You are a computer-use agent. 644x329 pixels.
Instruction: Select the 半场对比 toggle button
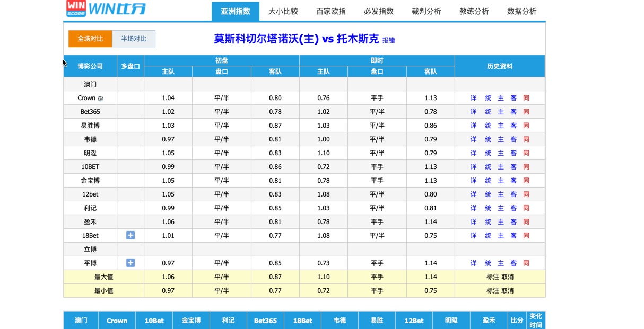point(134,39)
